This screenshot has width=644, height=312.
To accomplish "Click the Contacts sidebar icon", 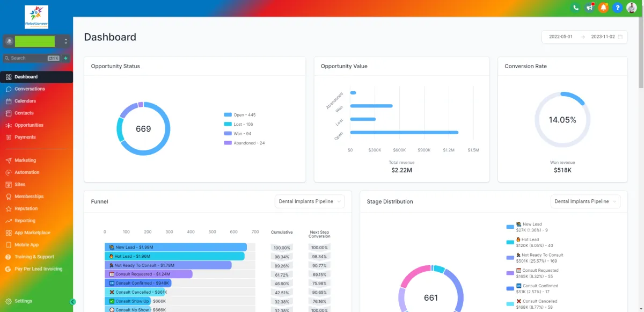I will 9,113.
